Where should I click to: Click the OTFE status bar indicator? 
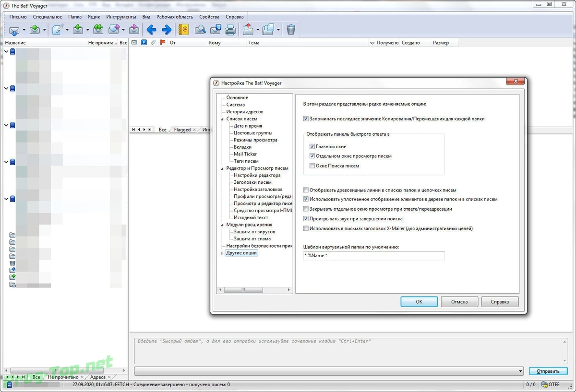(x=550, y=385)
